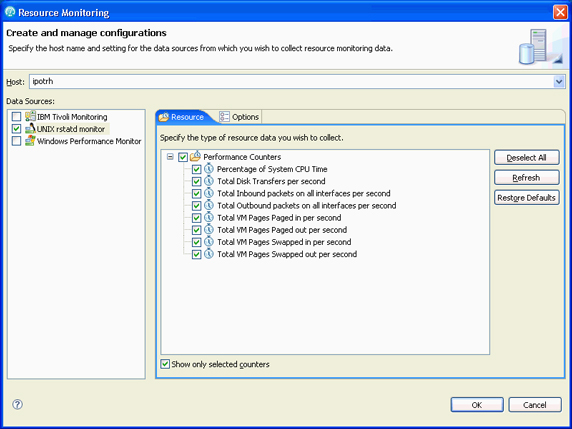Click inside the Host text field
Screen dimensions: 572x429
point(291,81)
